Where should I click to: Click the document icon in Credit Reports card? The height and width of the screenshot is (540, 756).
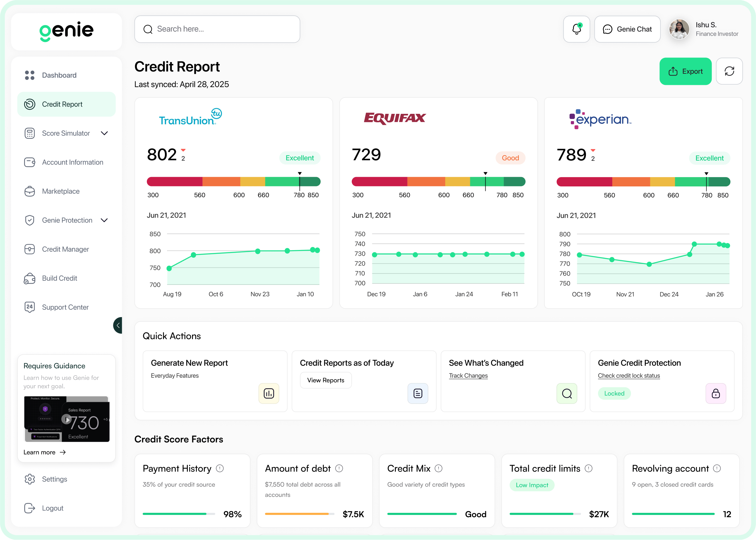[417, 393]
